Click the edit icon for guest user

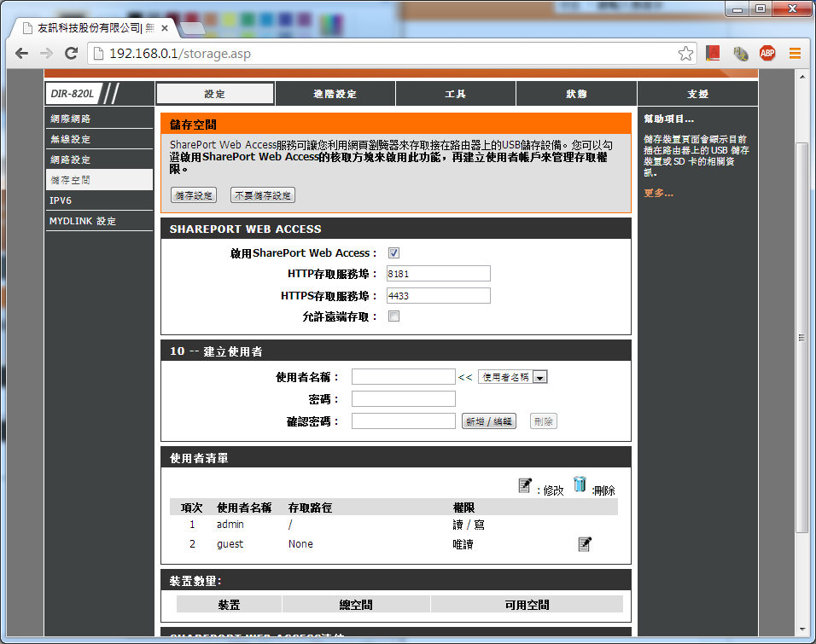pos(585,544)
